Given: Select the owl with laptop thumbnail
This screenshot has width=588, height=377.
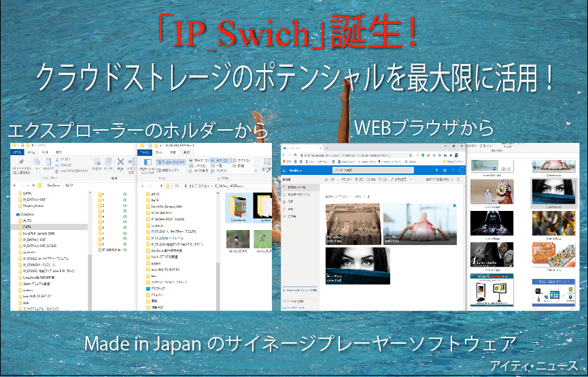Looking at the screenshot, I should (491, 192).
